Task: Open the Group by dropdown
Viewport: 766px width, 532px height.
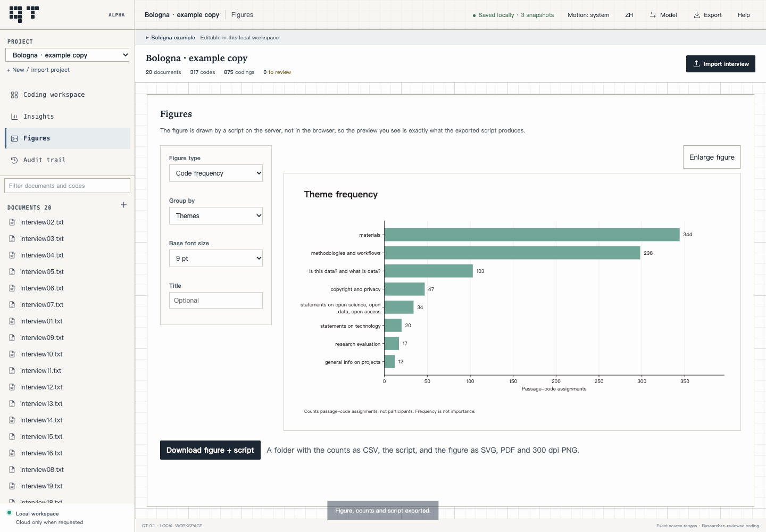Action: (216, 215)
